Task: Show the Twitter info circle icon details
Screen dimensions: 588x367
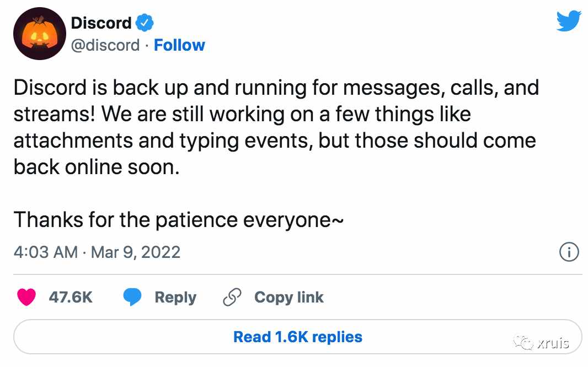Action: click(x=569, y=252)
